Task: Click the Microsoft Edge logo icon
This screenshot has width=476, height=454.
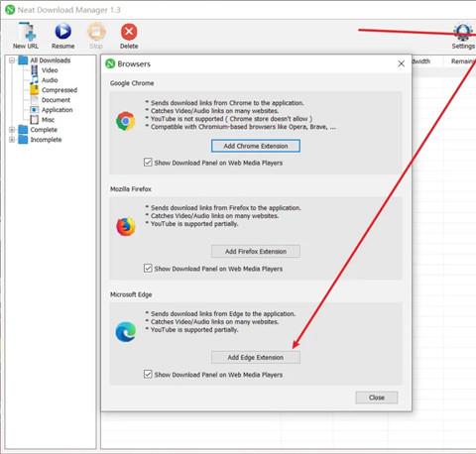Action: 126,332
